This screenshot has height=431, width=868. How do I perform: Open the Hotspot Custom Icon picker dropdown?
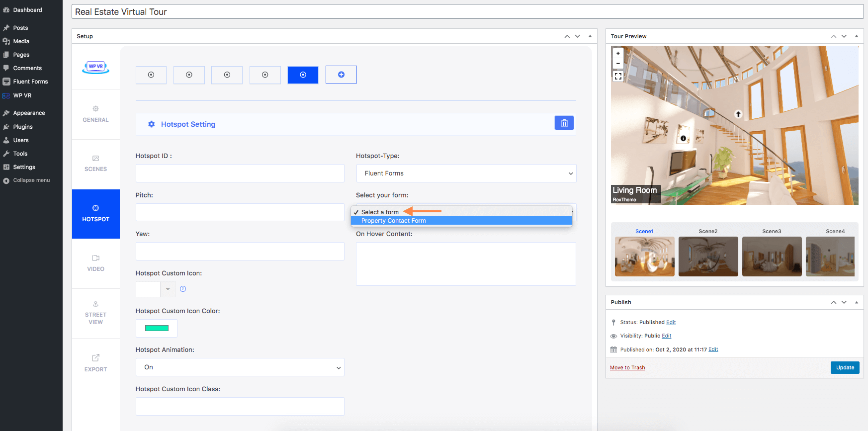(168, 289)
